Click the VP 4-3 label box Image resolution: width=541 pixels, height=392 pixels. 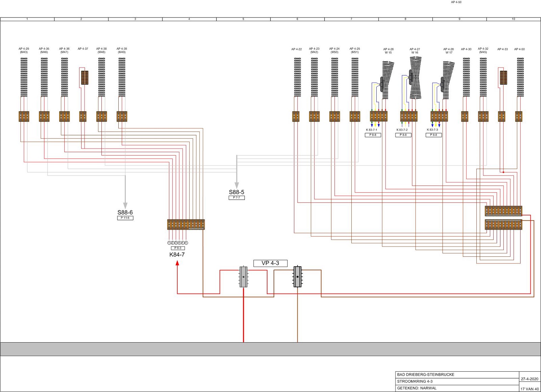tap(270, 263)
